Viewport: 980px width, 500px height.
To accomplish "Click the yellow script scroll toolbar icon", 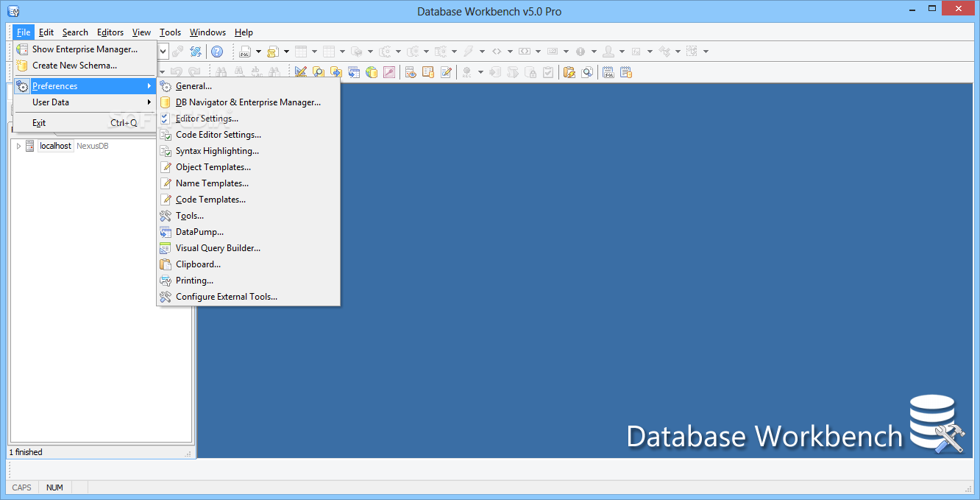I will click(x=273, y=52).
